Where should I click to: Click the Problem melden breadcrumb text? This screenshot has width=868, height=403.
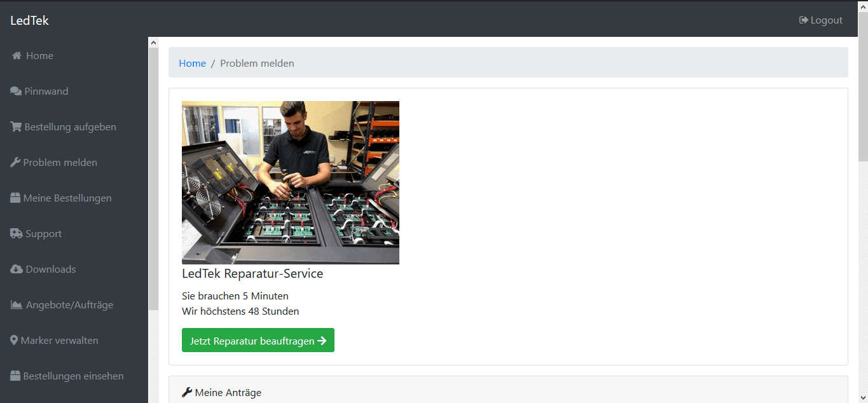pos(257,64)
